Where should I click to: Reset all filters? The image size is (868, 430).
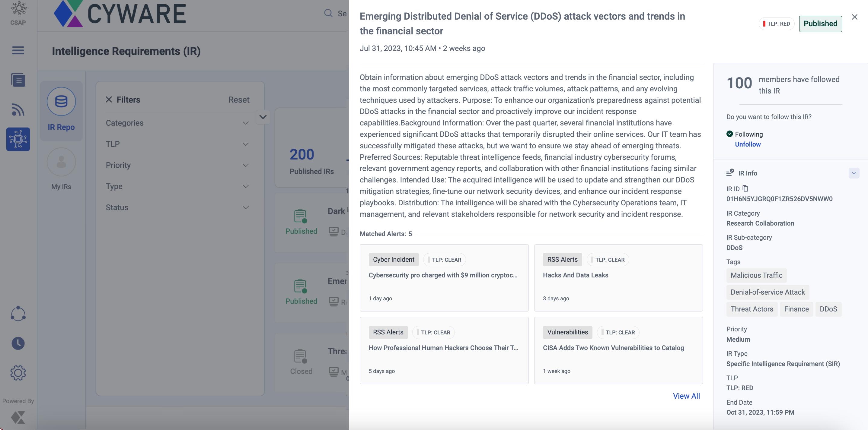coord(239,100)
